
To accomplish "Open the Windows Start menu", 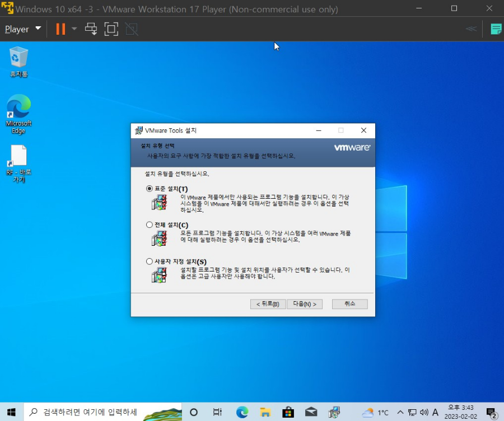I will click(12, 412).
